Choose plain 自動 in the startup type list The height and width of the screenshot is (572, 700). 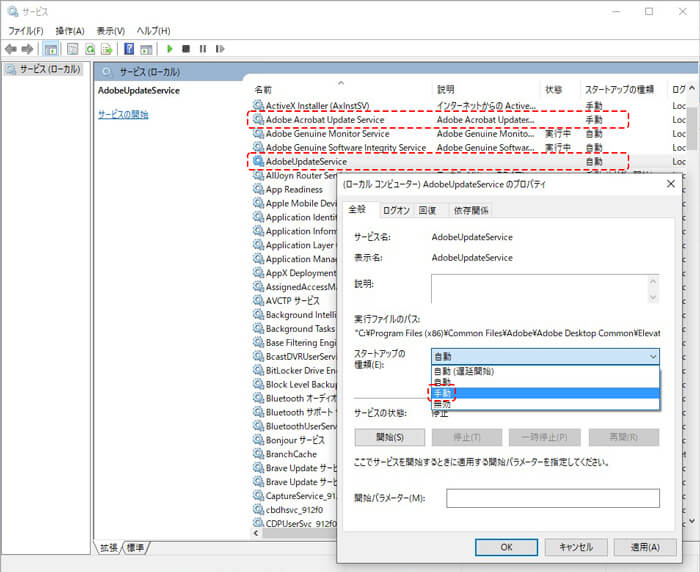[x=545, y=382]
